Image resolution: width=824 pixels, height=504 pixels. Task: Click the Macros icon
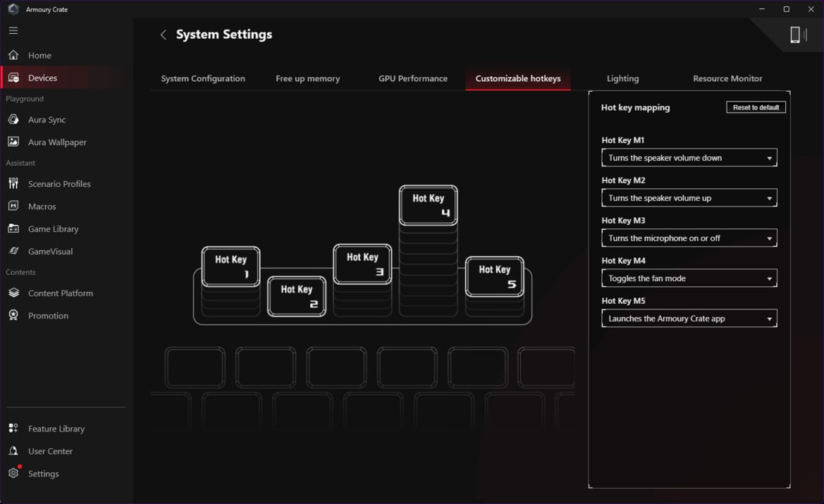click(x=13, y=206)
